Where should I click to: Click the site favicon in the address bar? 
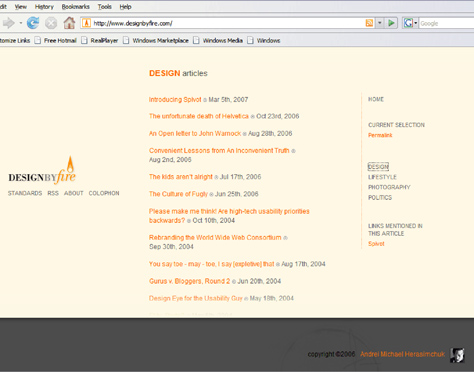(86, 23)
